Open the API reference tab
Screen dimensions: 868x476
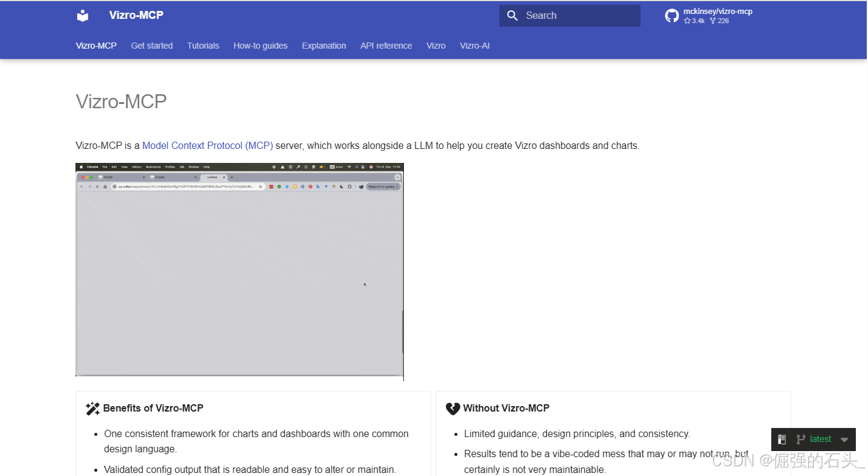(x=386, y=46)
